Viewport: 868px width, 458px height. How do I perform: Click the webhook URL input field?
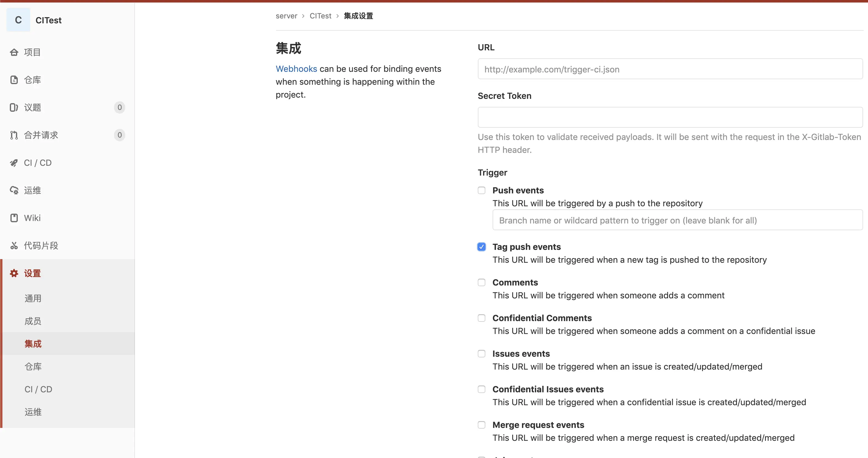[670, 69]
